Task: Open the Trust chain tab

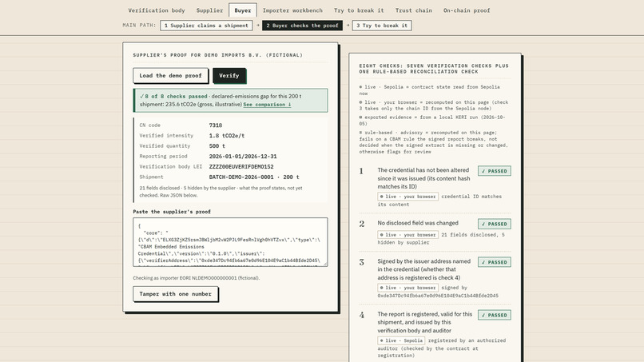Action: 414,10
